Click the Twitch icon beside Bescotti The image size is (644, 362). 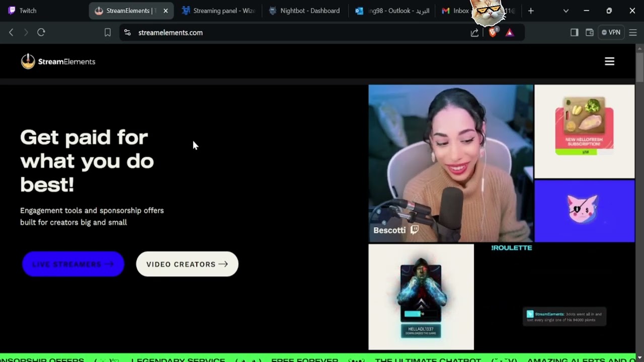415,230
